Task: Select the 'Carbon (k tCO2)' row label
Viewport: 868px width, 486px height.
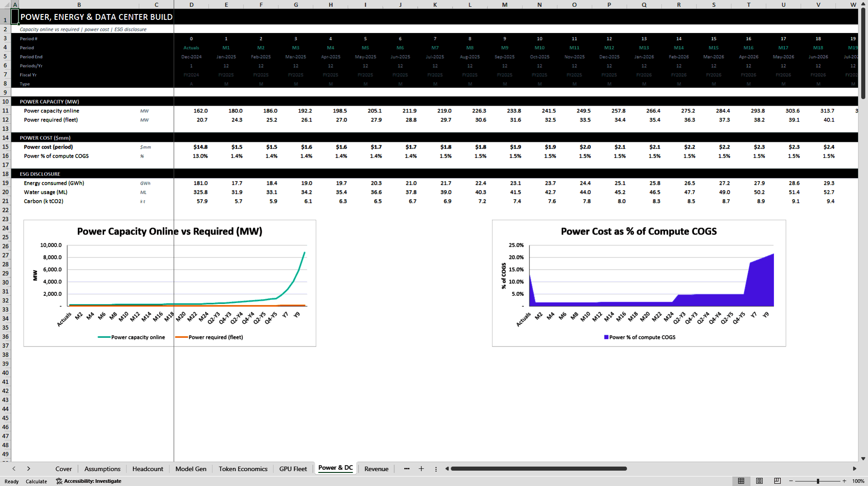Action: coord(43,201)
